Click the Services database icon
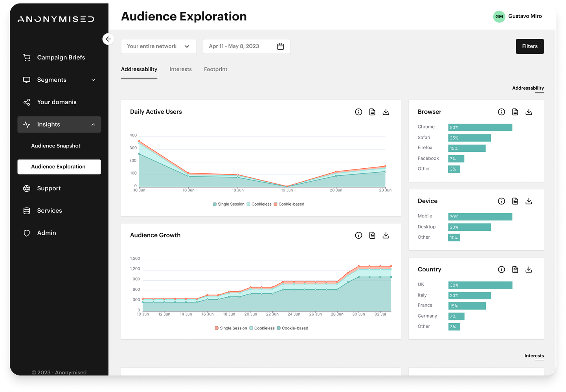 (27, 211)
